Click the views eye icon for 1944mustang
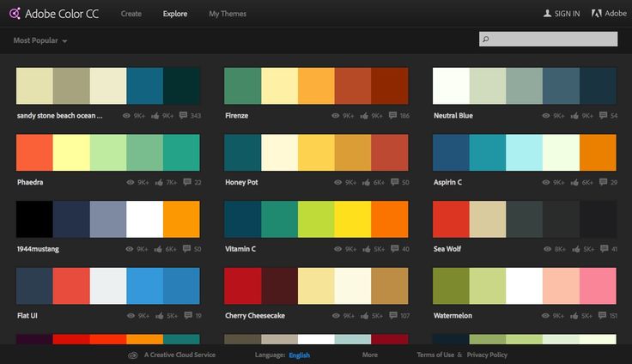 click(x=130, y=249)
